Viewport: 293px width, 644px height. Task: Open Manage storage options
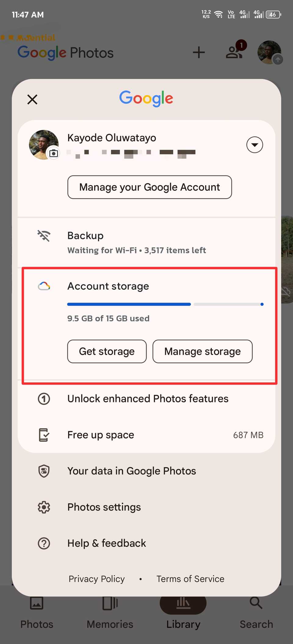coord(202,351)
